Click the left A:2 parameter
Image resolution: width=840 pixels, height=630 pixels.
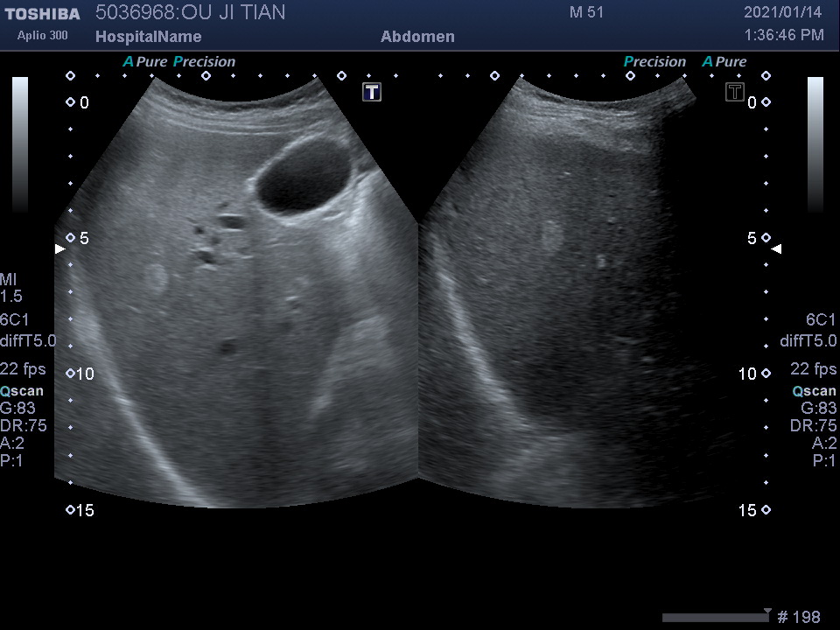(x=11, y=443)
